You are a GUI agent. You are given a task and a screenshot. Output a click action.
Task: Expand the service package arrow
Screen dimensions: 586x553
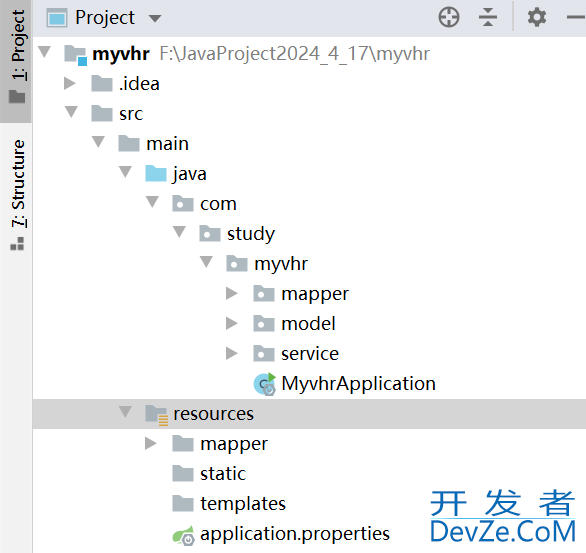pyautogui.click(x=232, y=353)
